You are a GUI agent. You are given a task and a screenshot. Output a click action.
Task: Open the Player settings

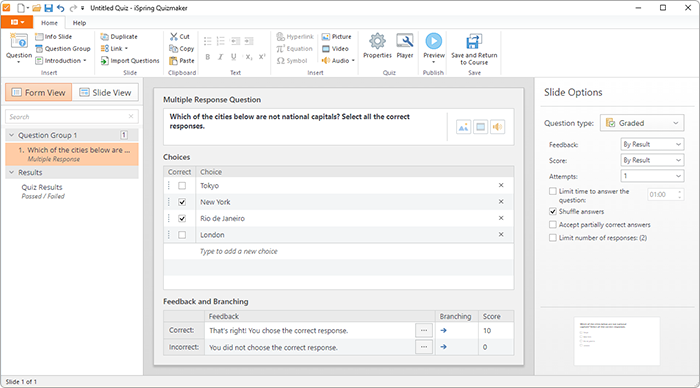coord(405,46)
